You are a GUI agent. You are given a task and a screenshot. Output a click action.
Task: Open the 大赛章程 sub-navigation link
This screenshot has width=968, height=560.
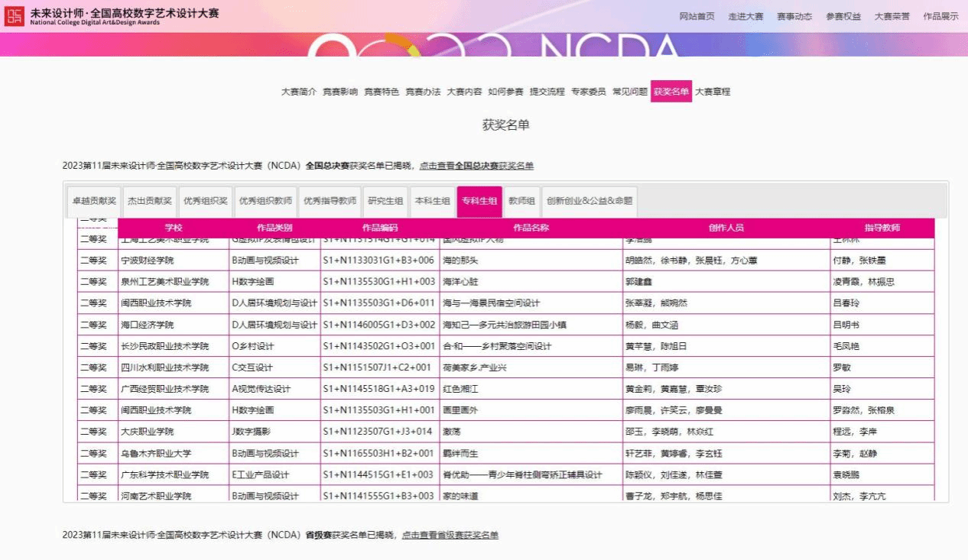(712, 92)
